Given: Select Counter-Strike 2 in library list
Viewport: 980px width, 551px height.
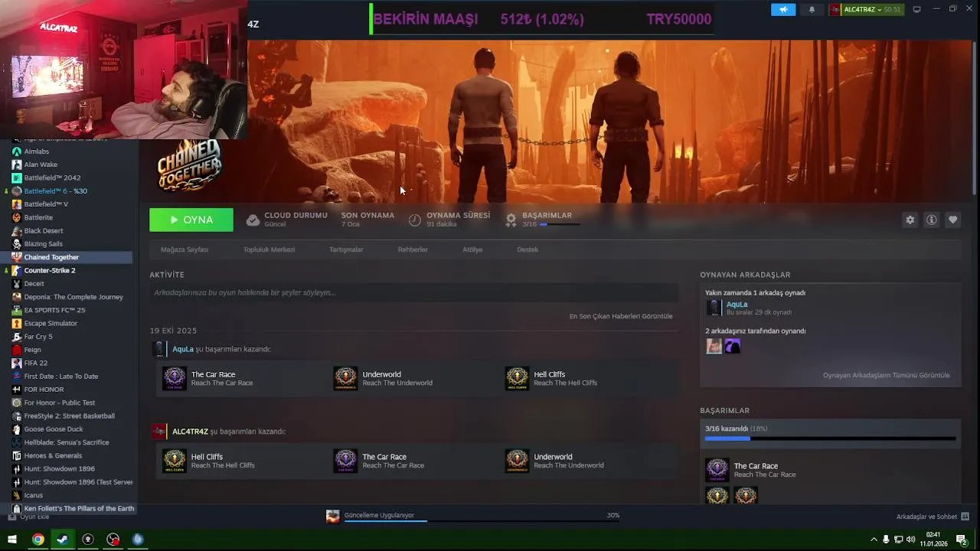Looking at the screenshot, I should pos(50,270).
